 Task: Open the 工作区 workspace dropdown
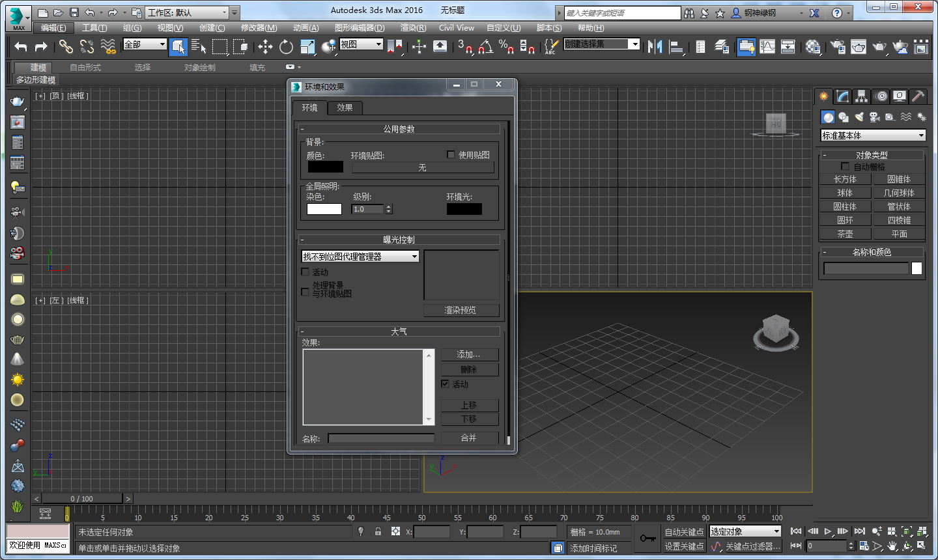[x=188, y=12]
